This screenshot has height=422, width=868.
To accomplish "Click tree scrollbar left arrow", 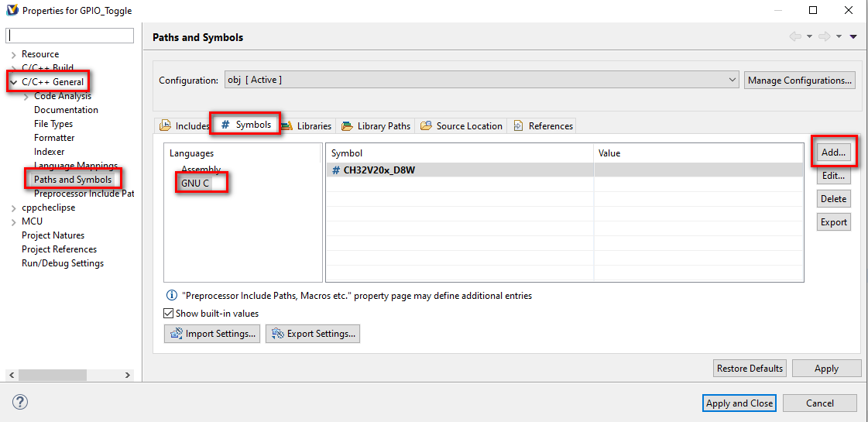I will point(11,375).
